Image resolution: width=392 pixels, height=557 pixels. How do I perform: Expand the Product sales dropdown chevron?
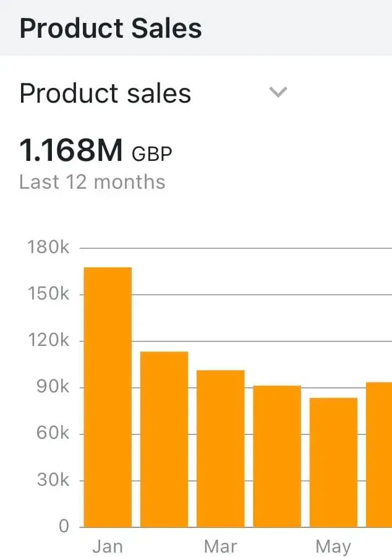coord(278,92)
